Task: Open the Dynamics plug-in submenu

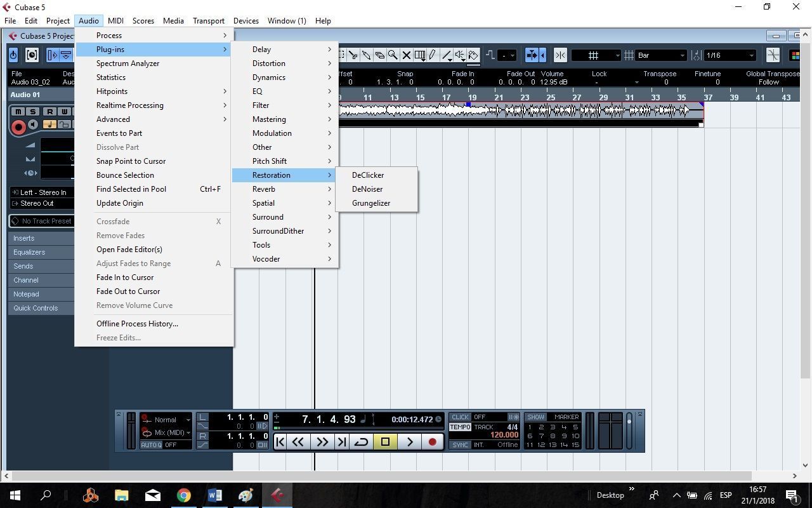Action: point(284,77)
